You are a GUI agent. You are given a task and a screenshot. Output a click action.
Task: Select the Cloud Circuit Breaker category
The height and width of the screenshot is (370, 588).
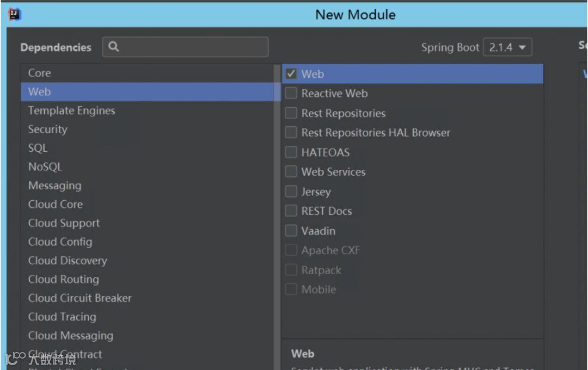pyautogui.click(x=148, y=298)
